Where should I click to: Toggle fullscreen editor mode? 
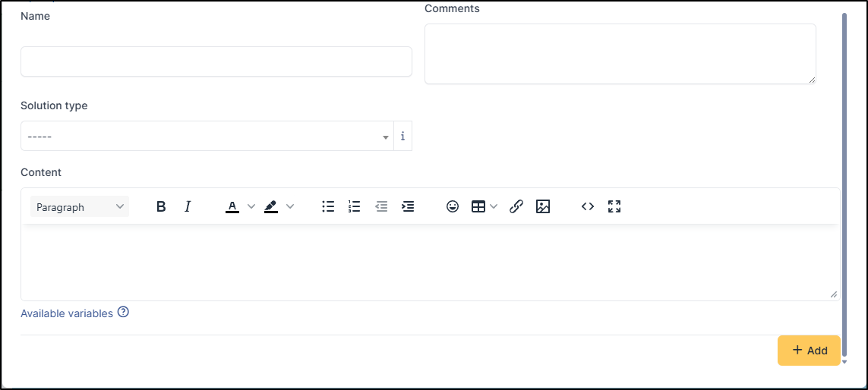click(614, 206)
